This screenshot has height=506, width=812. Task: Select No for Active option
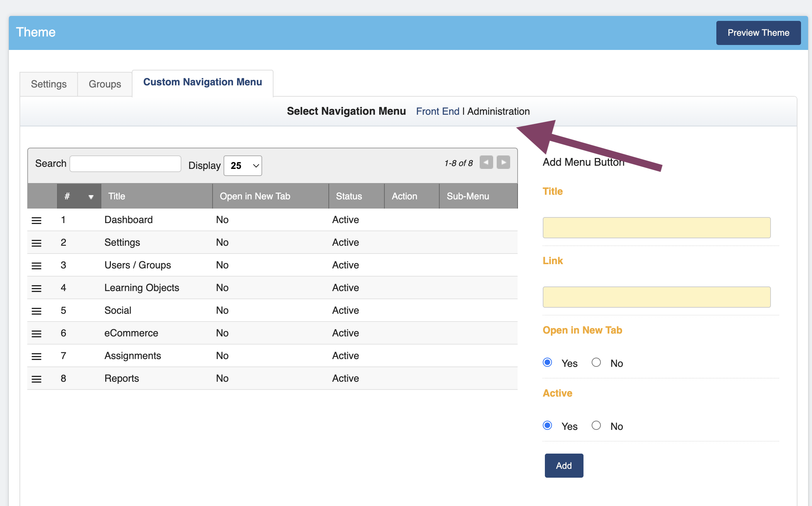tap(596, 425)
